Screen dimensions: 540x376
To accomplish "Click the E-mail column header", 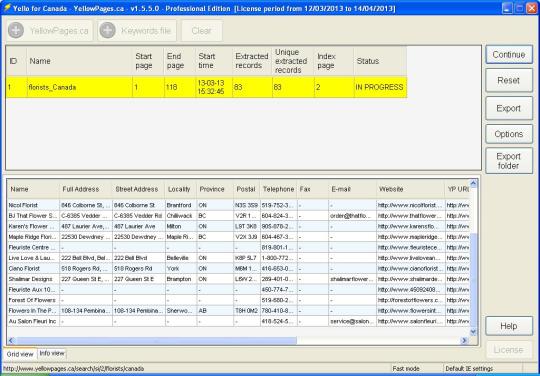I will [352, 189].
